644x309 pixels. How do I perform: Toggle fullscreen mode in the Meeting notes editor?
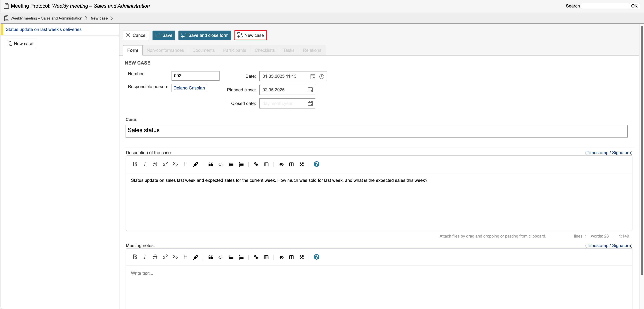(x=301, y=257)
